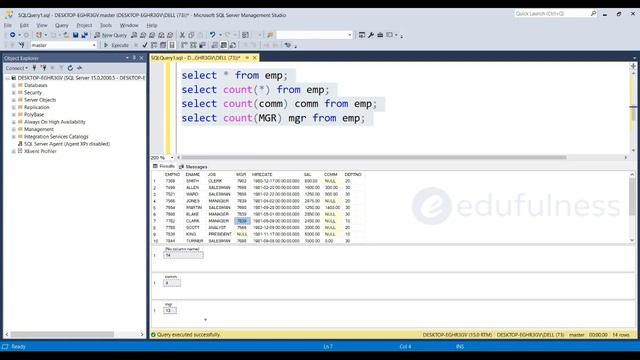Viewport: 640px width, 360px height.
Task: Click the ENAME column header
Action: (x=193, y=175)
